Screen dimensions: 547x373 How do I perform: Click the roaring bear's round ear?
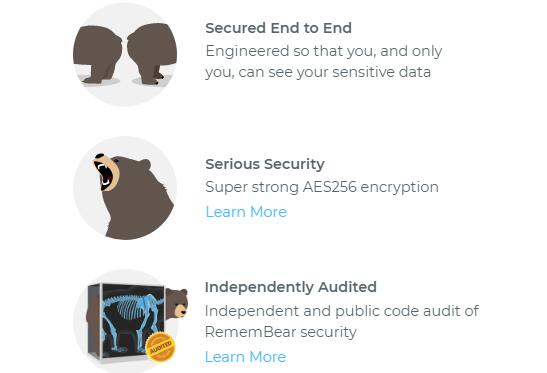tap(145, 164)
